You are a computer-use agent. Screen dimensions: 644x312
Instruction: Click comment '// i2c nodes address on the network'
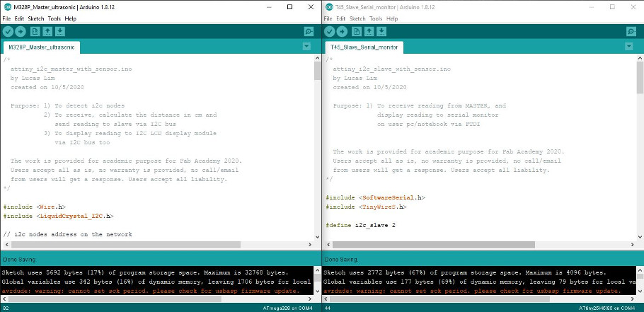(68, 234)
